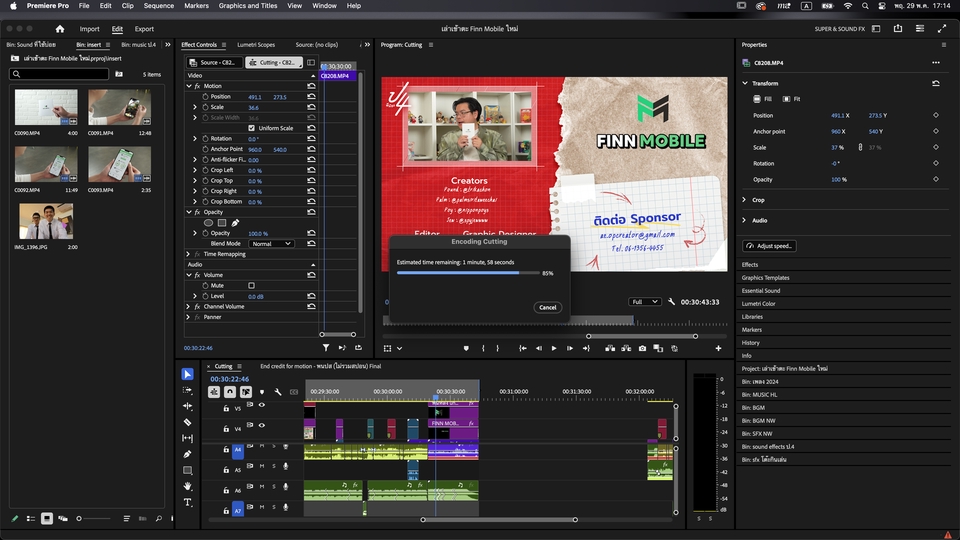Toggle the Uniform Scale checkbox
The width and height of the screenshot is (960, 540).
coord(251,128)
